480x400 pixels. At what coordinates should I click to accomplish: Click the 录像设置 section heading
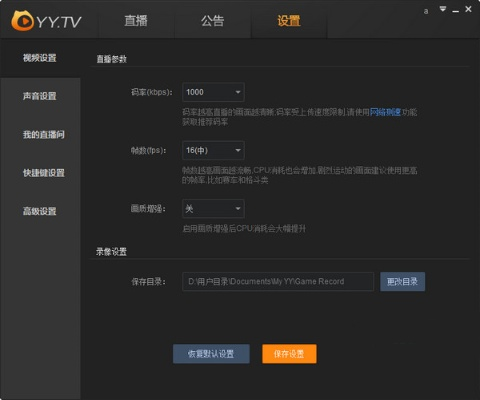tap(111, 252)
